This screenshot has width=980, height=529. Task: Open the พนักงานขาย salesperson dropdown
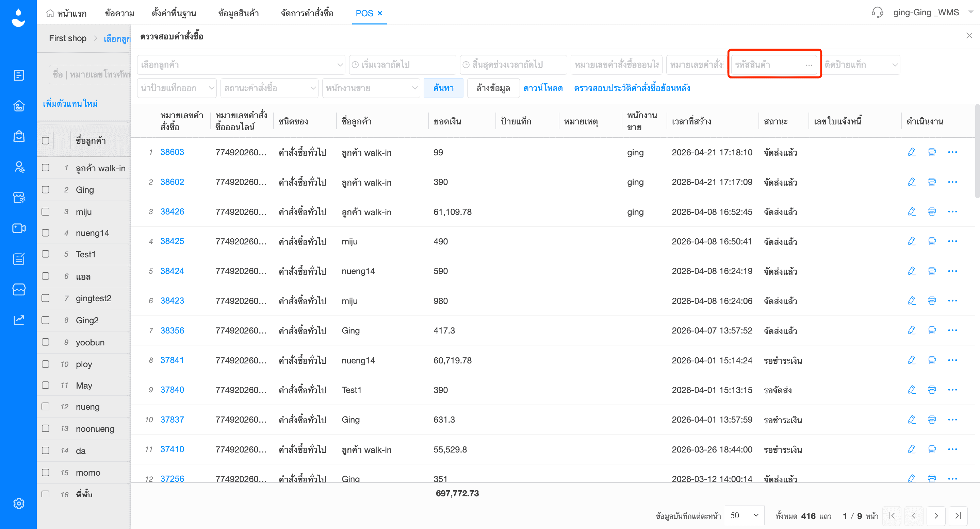click(371, 88)
